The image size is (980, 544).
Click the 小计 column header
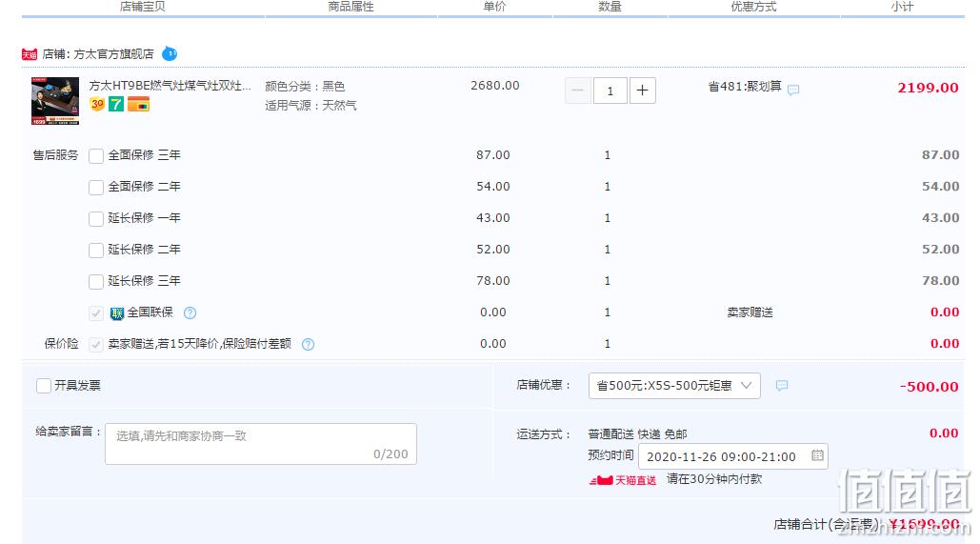[x=902, y=7]
